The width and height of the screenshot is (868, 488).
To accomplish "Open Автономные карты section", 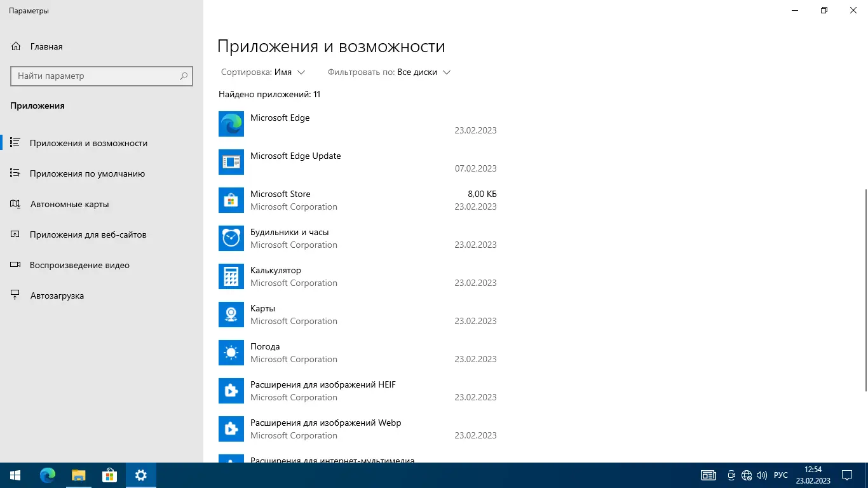I will (102, 204).
